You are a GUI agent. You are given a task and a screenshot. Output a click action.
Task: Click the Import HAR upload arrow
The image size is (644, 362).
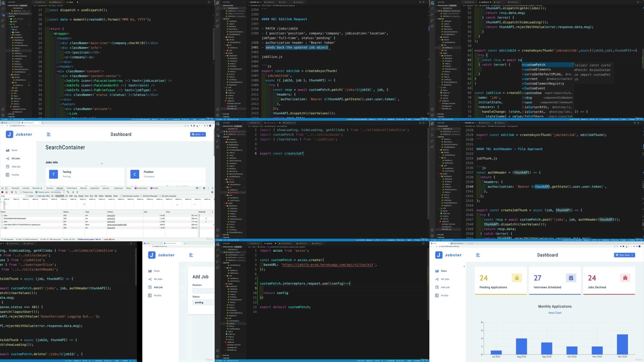click(73, 192)
